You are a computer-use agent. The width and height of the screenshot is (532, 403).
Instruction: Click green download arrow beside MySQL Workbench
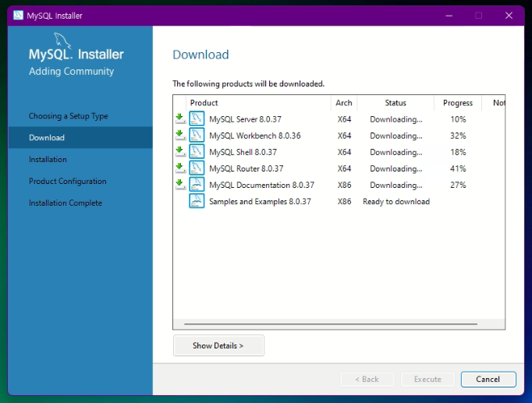tap(180, 135)
